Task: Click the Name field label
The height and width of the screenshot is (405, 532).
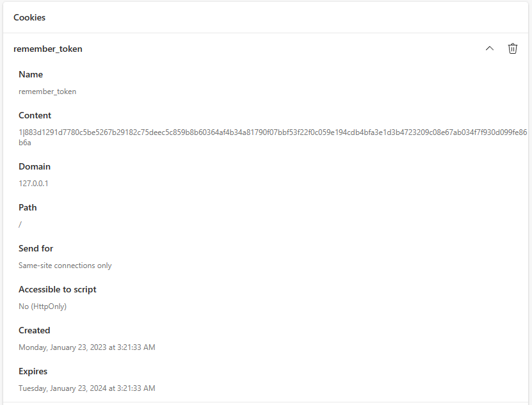Action: click(31, 74)
